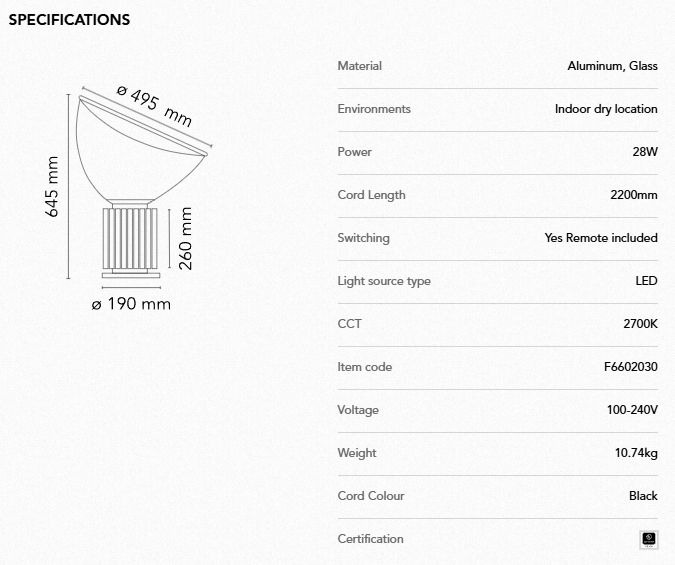Click the Indoor dry location value
The image size is (675, 565).
point(606,109)
